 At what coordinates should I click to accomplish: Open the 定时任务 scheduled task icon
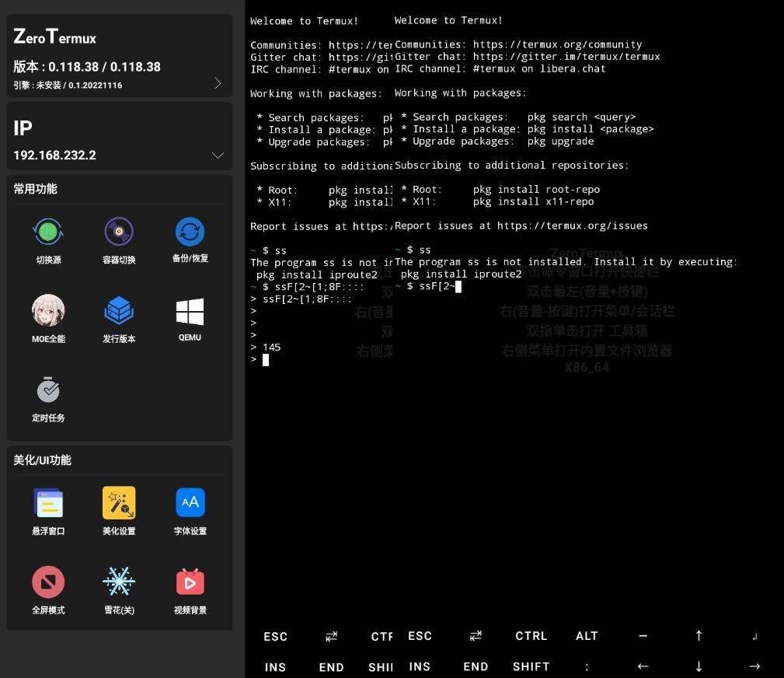click(48, 390)
